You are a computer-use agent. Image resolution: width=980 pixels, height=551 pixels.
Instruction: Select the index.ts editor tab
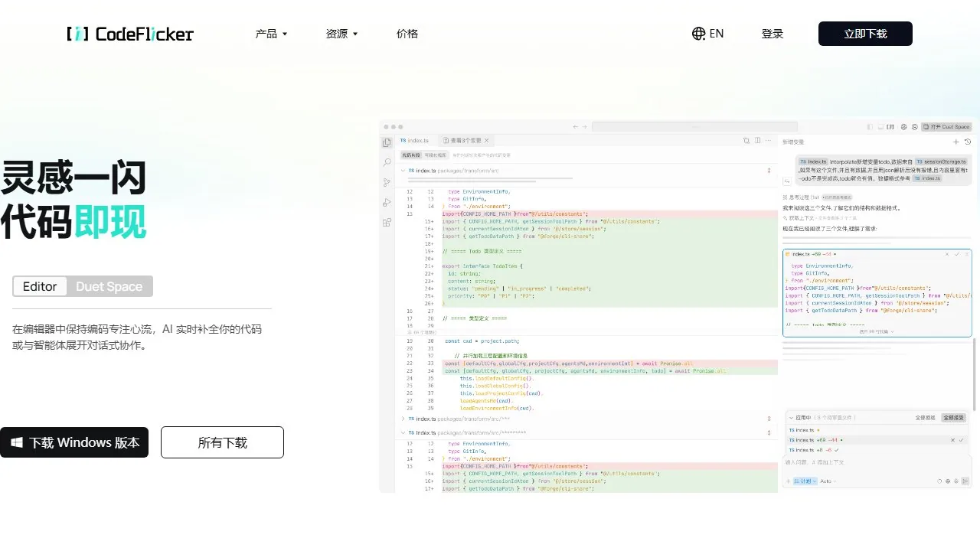tap(414, 141)
